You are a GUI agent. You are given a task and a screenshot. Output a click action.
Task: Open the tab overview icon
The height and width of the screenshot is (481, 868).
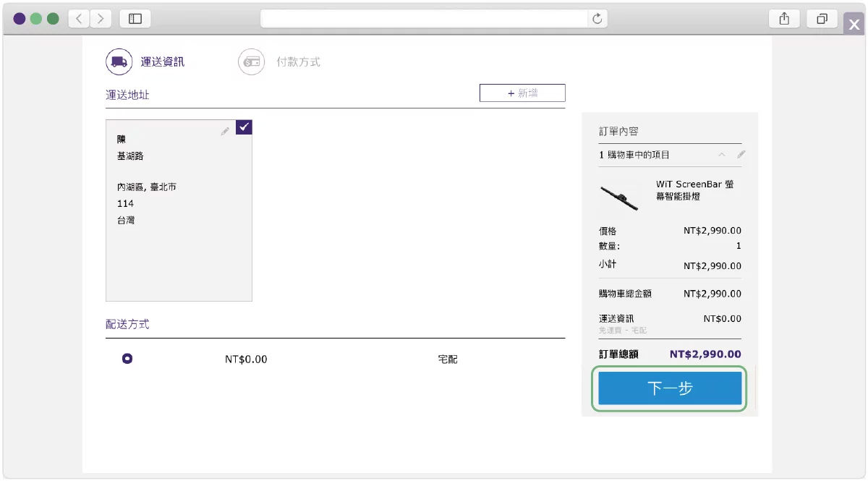click(822, 19)
